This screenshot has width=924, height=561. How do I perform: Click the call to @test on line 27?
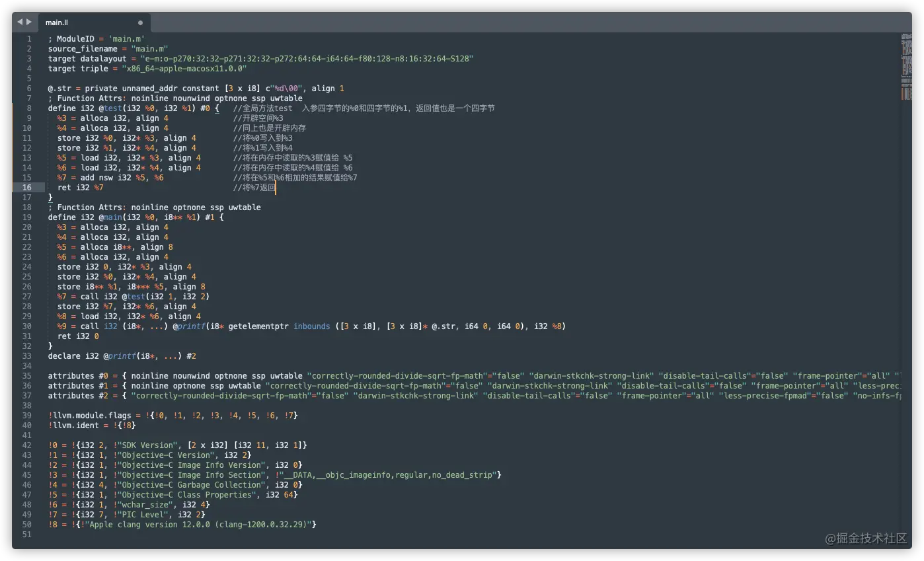click(x=135, y=296)
